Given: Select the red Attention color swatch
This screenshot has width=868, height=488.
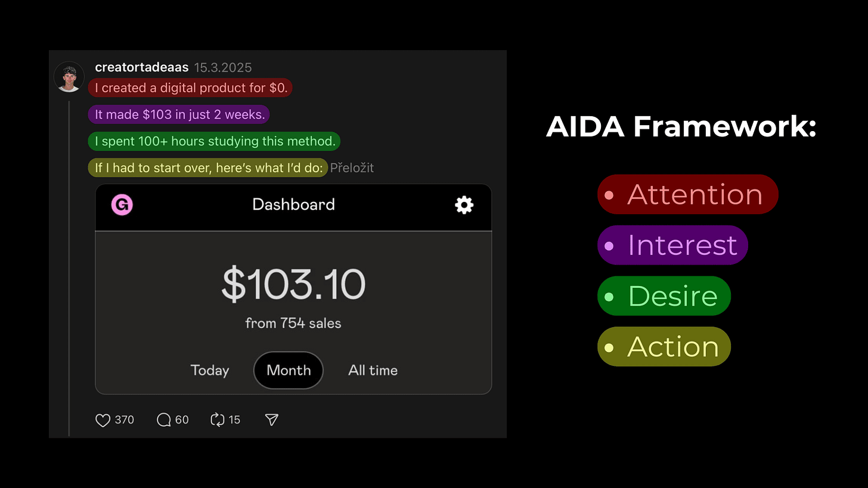Looking at the screenshot, I should tap(610, 194).
